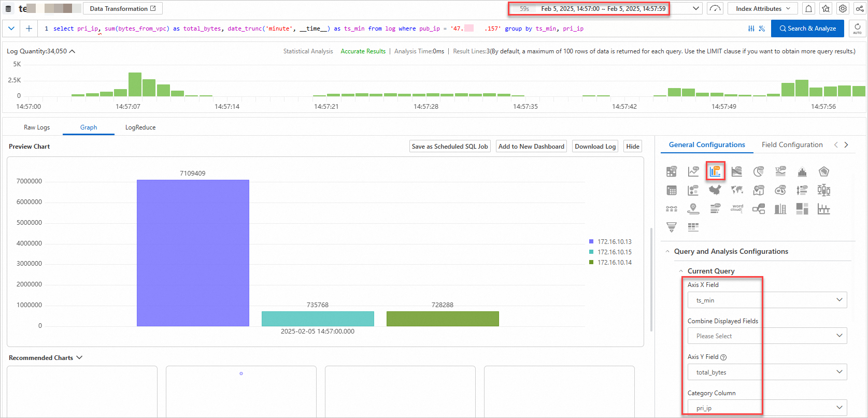Select the China map chart icon
Viewport: 868px width, 418px height.
(715, 190)
